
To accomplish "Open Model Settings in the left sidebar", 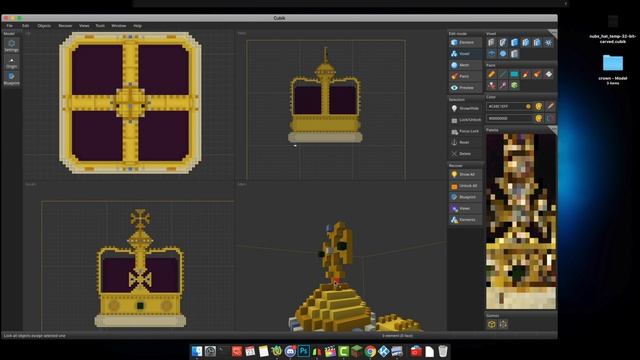I will tap(11, 45).
